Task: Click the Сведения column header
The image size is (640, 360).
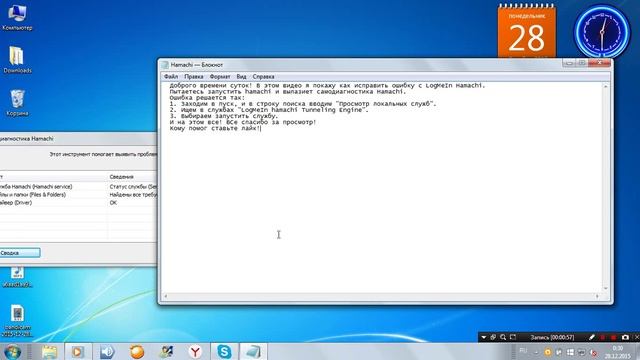Action: [132, 177]
